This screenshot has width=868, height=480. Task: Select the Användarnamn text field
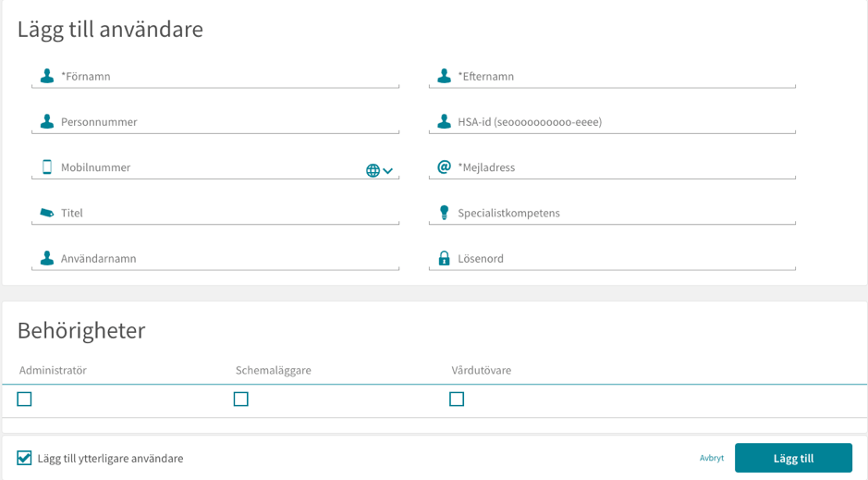click(x=215, y=259)
